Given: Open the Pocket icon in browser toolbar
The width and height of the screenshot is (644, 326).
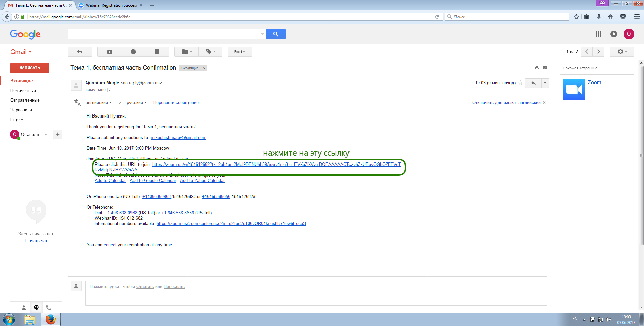Looking at the screenshot, I should pyautogui.click(x=623, y=17).
